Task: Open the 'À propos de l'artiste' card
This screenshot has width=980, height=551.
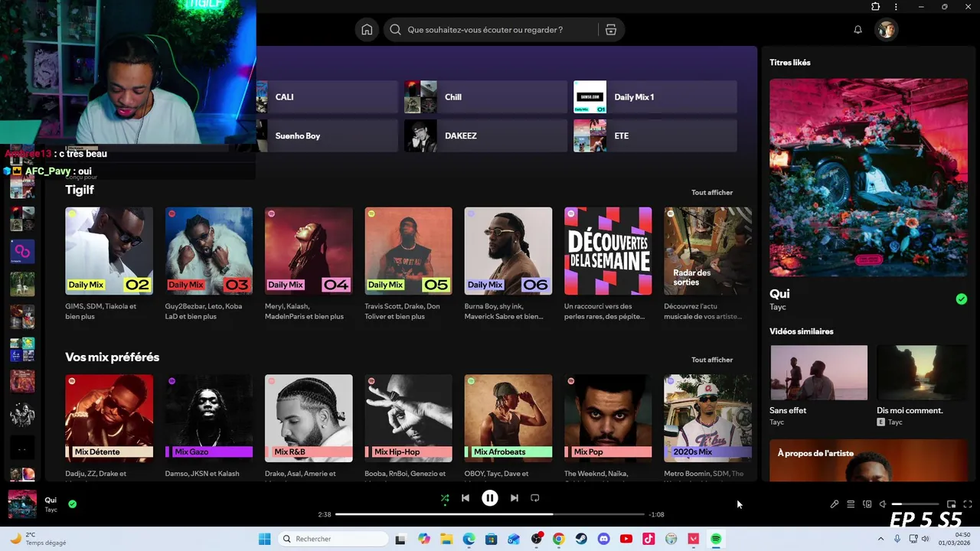Action: point(868,460)
